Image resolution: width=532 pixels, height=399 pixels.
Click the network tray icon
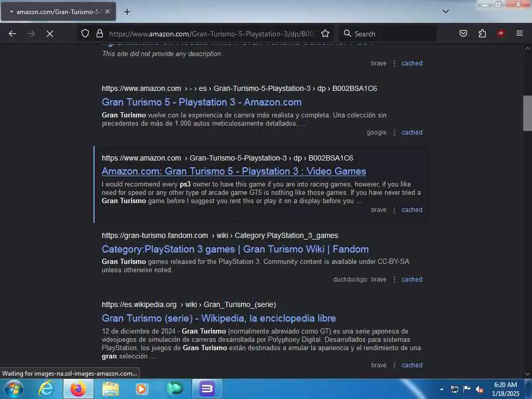[x=454, y=389]
